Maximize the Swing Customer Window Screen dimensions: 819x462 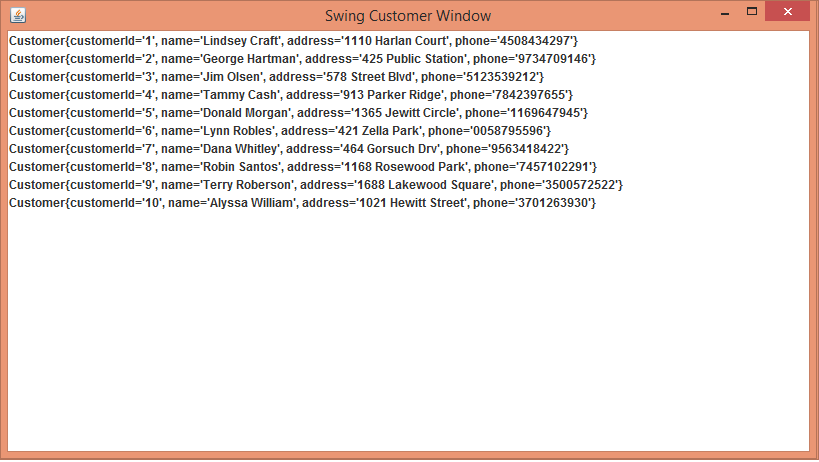pyautogui.click(x=752, y=12)
